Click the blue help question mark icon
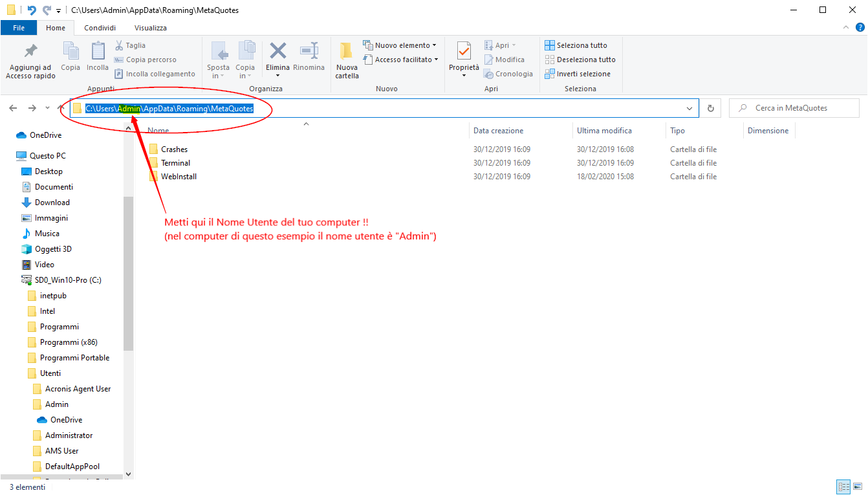The height and width of the screenshot is (495, 868). tap(860, 27)
